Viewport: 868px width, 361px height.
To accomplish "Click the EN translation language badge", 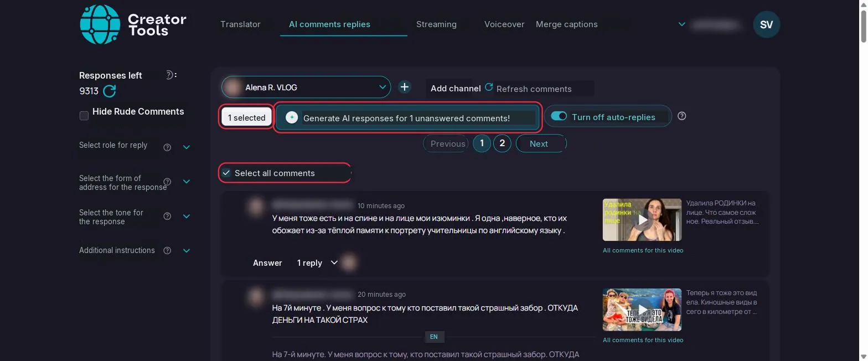I will point(434,337).
